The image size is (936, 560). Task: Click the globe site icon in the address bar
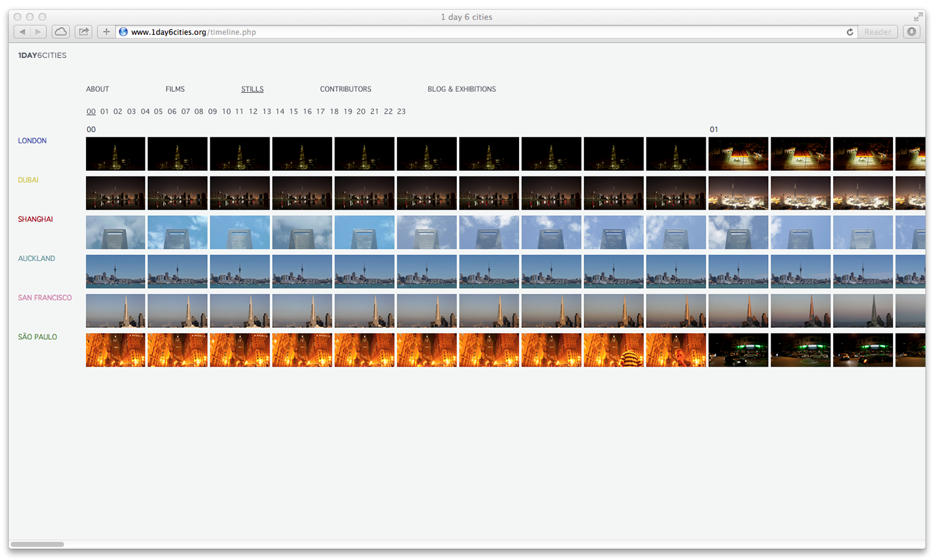coord(124,32)
